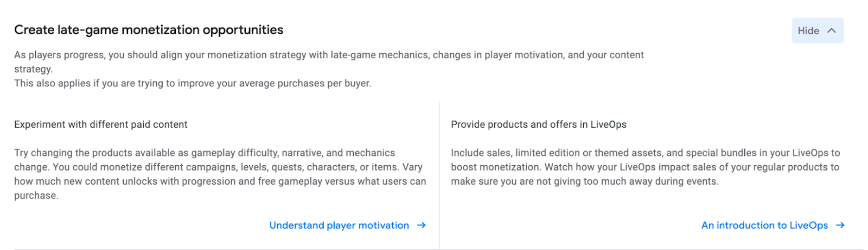Click the word purchase ending the left paragraph
This screenshot has height=250, width=868.
pos(35,196)
